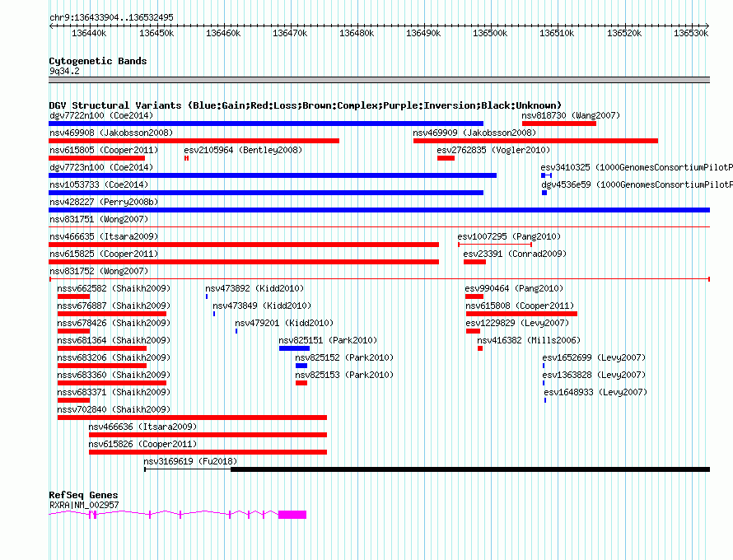Click the DGV Structural Variants track title

click(x=306, y=105)
